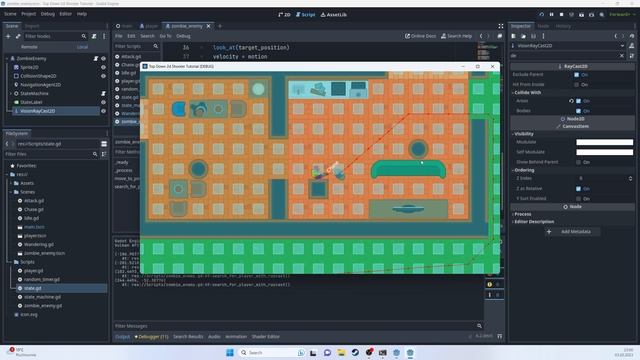Screen dimensions: 640x360
Task: Revert Areas property to default
Action: (x=571, y=101)
